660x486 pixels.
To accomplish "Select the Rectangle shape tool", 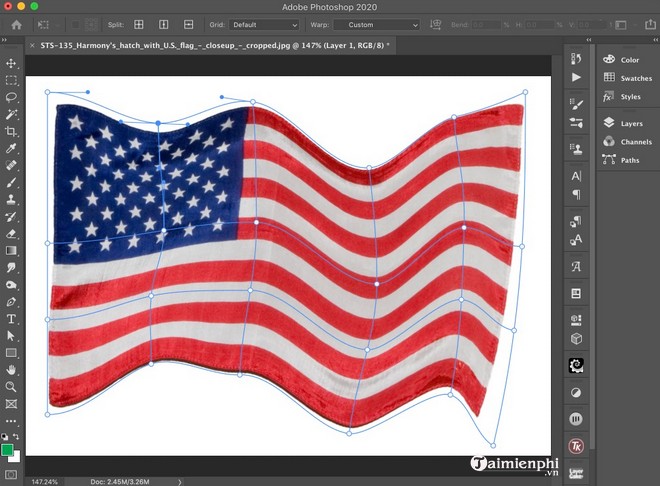I will [11, 353].
